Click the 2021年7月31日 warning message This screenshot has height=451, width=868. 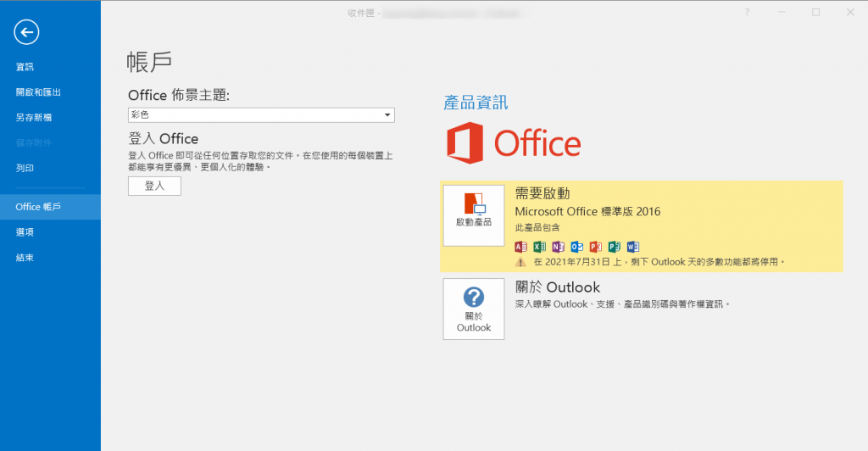click(x=659, y=262)
